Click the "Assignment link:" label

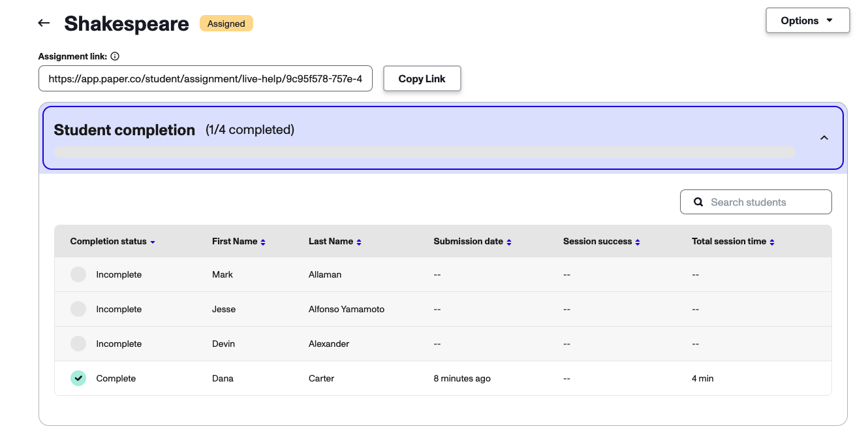(x=72, y=56)
